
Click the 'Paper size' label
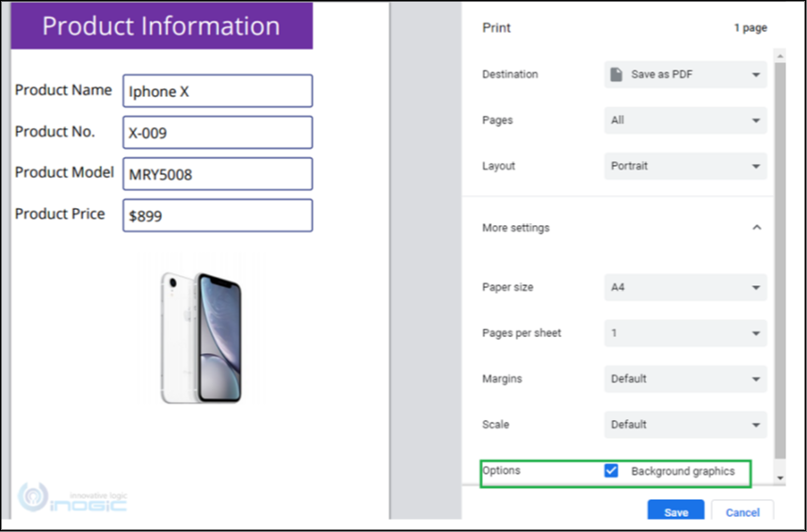pos(508,287)
